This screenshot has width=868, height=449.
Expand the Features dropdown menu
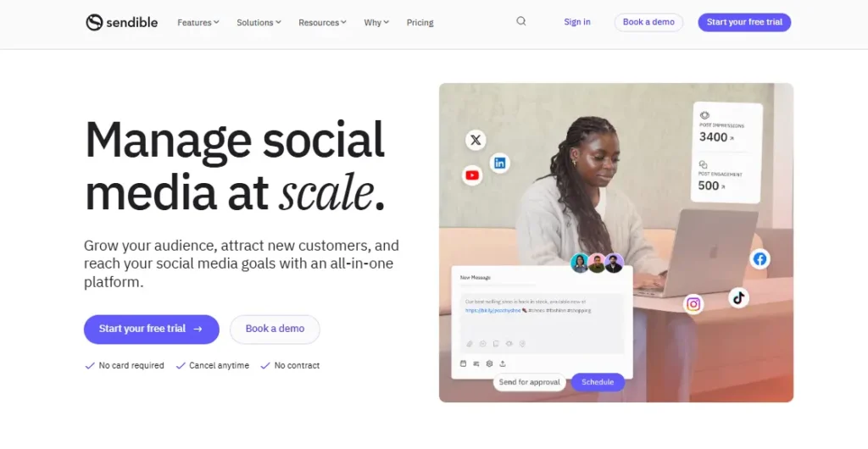tap(198, 23)
